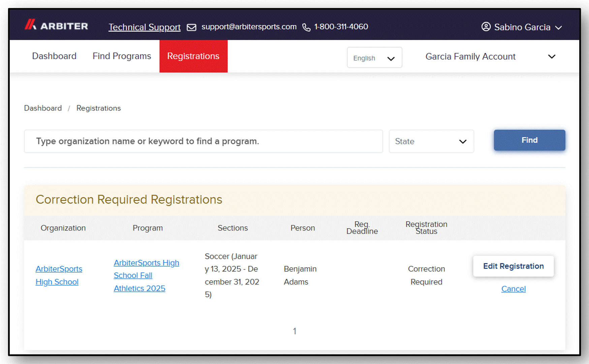
Task: Open the State dropdown
Action: [x=431, y=141]
